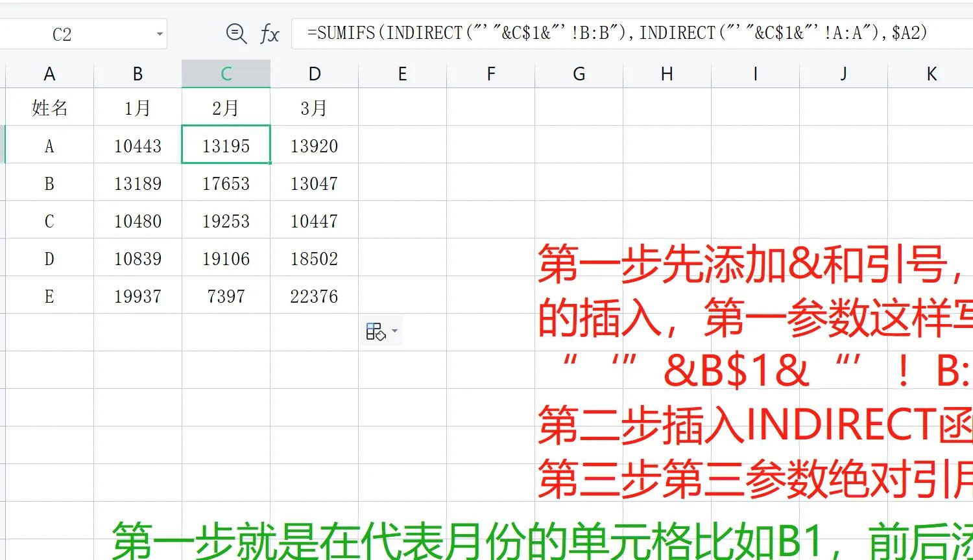The image size is (973, 560).
Task: Click the cell containing name E
Action: click(49, 296)
